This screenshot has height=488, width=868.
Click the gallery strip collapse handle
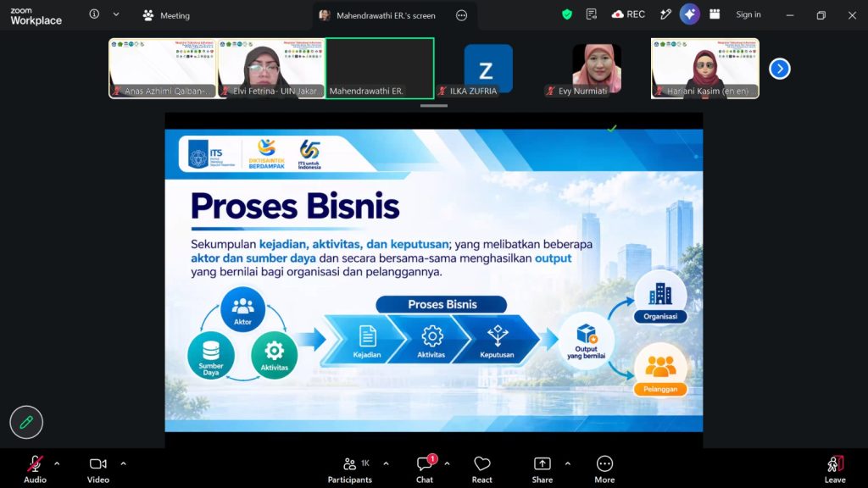[433, 105]
